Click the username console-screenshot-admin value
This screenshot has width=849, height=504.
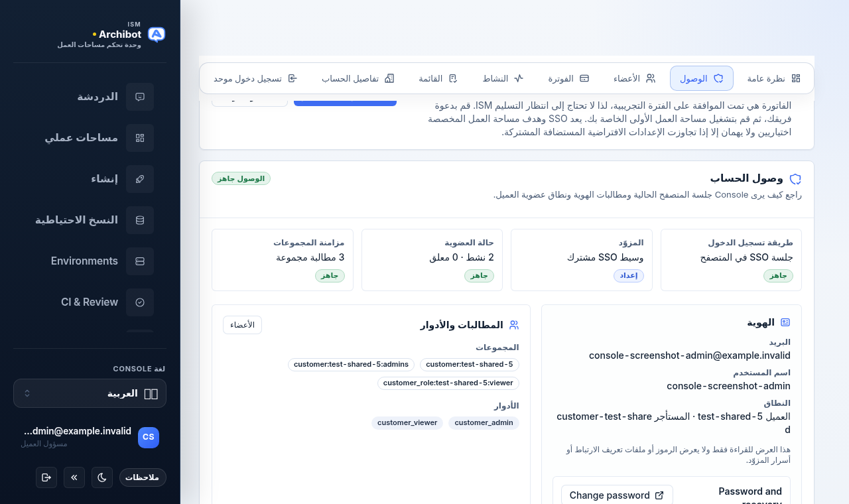(x=728, y=386)
